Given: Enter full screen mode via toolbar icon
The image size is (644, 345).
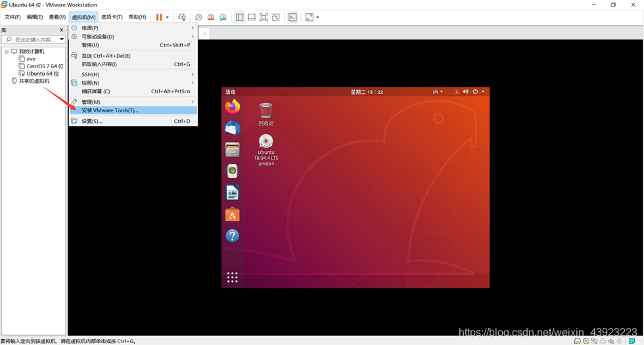Looking at the screenshot, I should [264, 17].
